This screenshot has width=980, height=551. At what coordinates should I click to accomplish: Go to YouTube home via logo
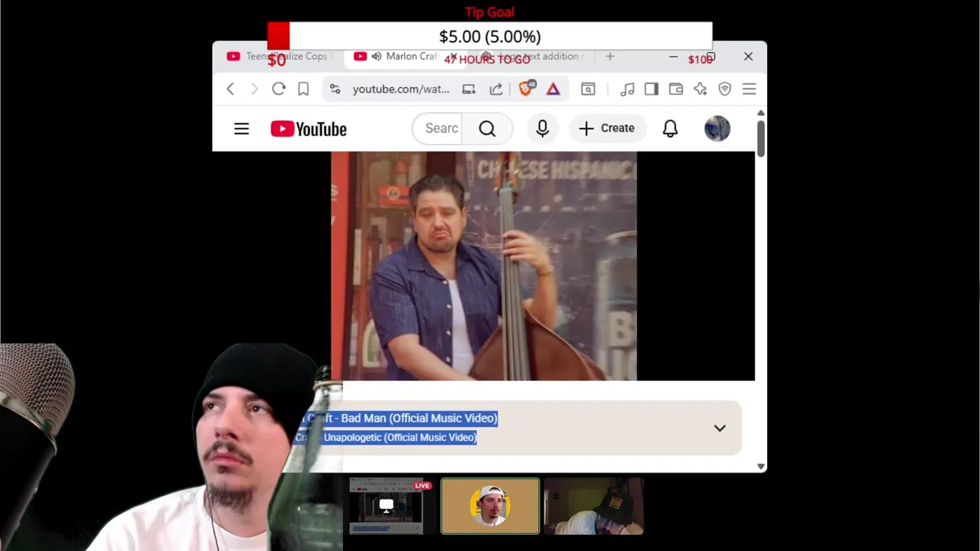(x=309, y=129)
